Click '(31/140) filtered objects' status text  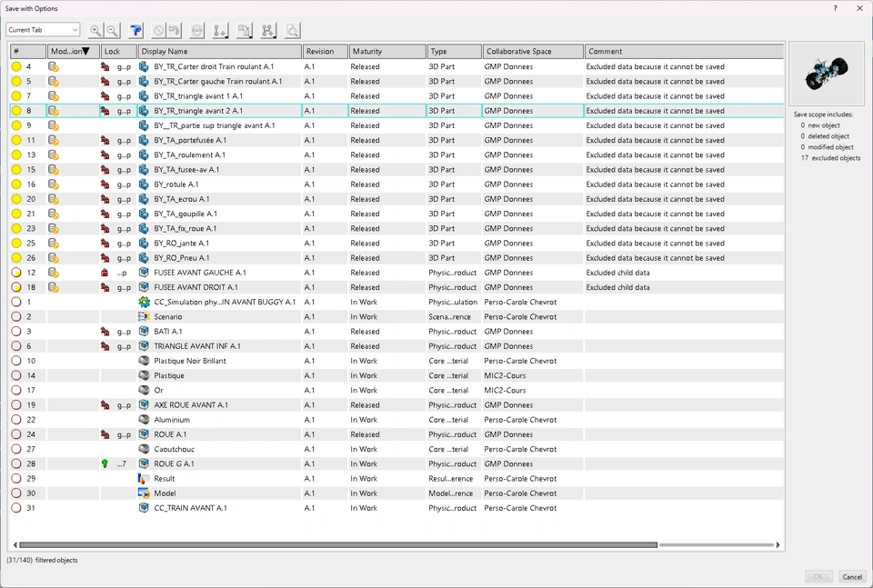(x=42, y=560)
